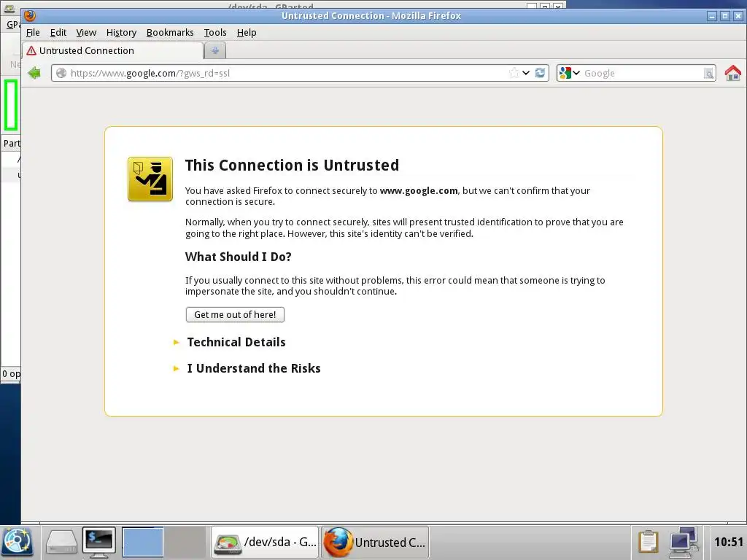The image size is (747, 560).
Task: Launch the terminal from the taskbar
Action: tap(98, 542)
